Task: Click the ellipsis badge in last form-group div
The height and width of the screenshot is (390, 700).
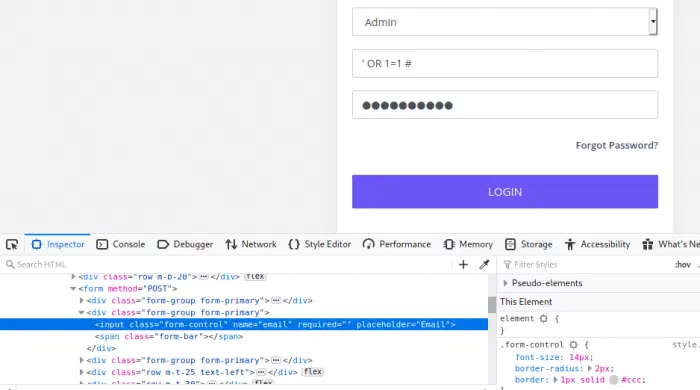Action: pos(276,360)
